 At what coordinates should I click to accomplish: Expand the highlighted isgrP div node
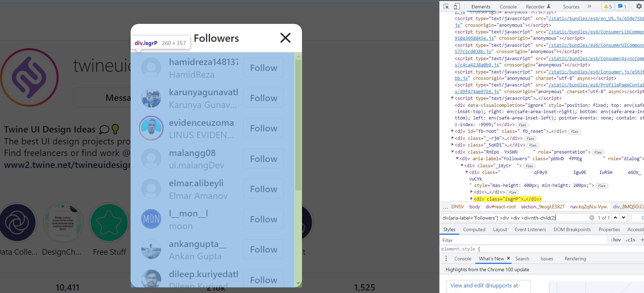472,199
